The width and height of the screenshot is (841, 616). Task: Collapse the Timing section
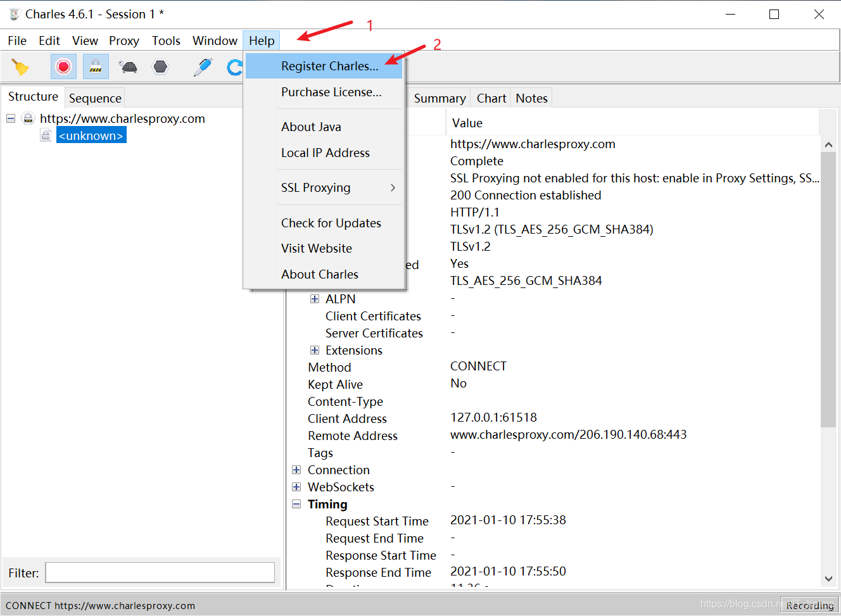tap(296, 504)
